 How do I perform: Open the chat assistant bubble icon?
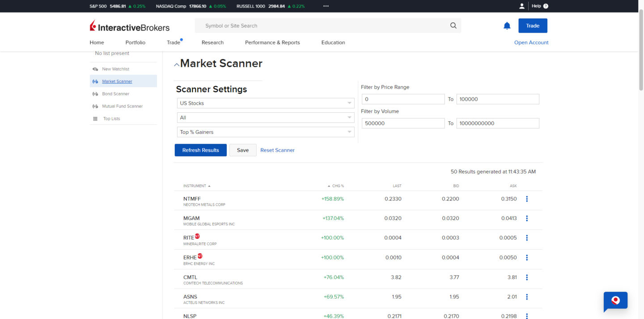tap(615, 301)
